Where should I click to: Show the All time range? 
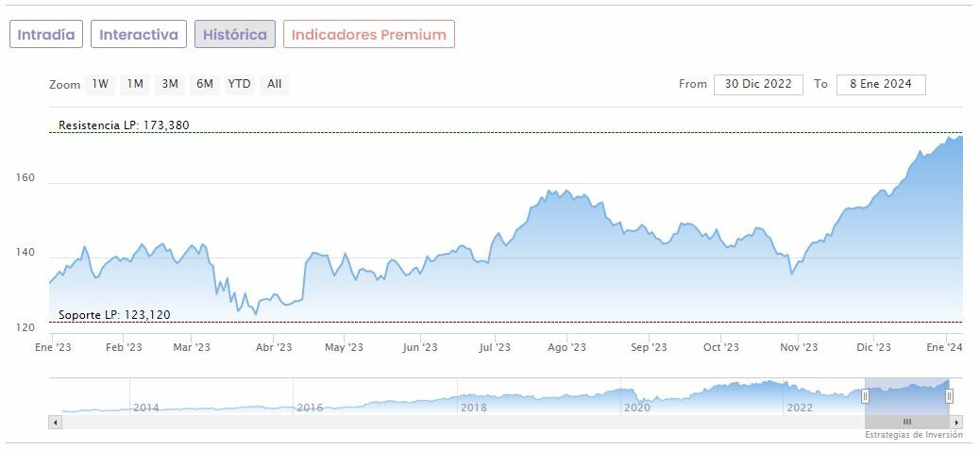coord(274,84)
